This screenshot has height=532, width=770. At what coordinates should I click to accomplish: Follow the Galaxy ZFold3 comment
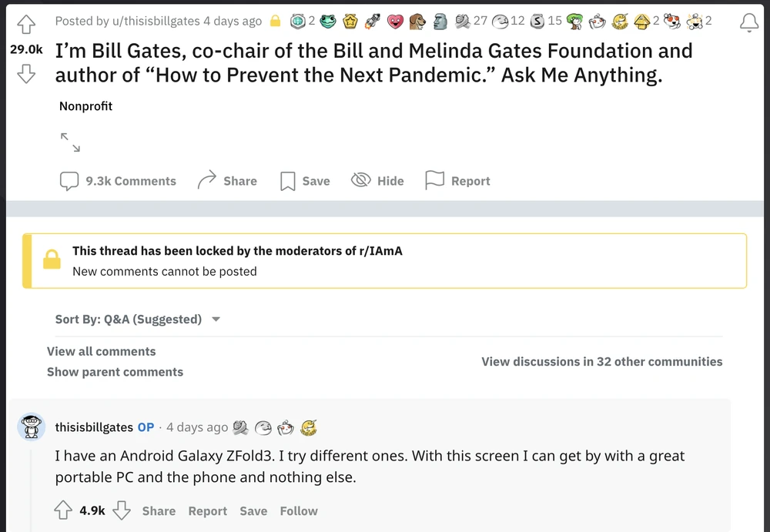tap(299, 510)
